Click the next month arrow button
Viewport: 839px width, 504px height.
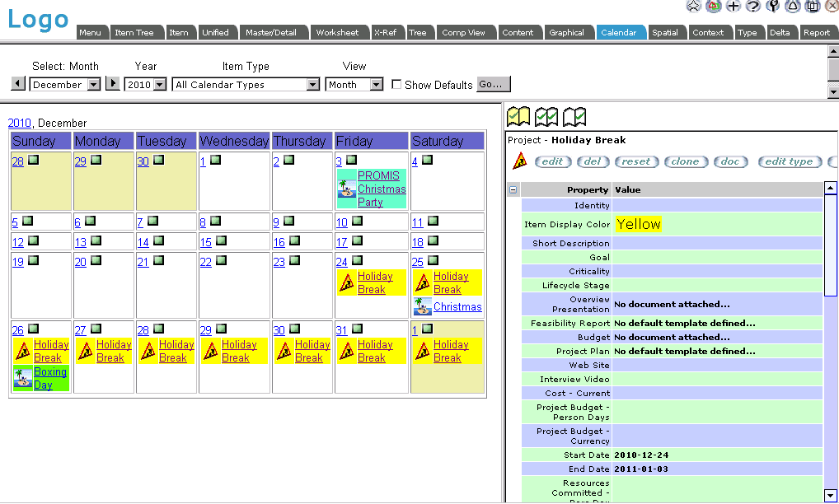113,84
